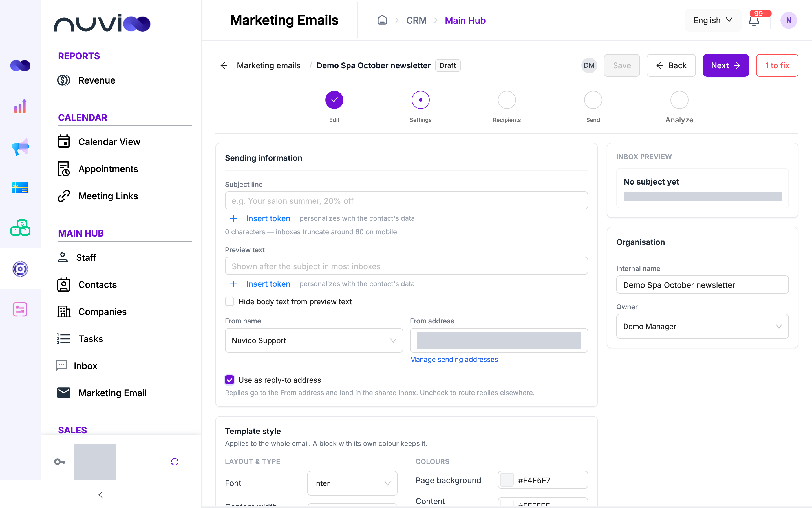This screenshot has height=508, width=812.
Task: Focus the Preview text input field
Action: (x=406, y=266)
